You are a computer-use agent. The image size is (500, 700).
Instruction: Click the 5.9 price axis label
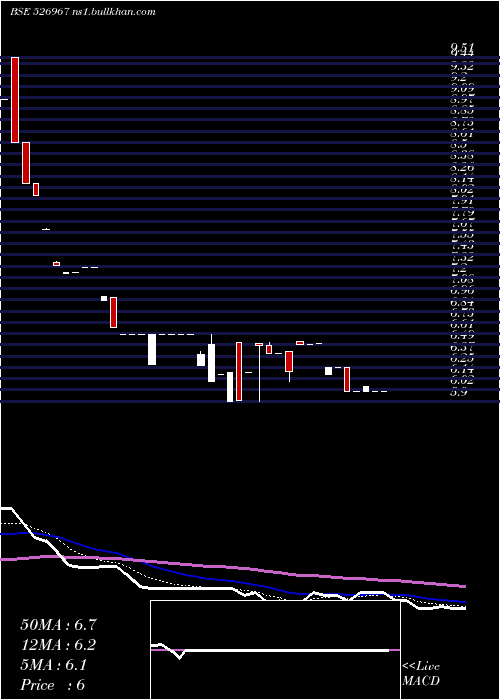[460, 393]
